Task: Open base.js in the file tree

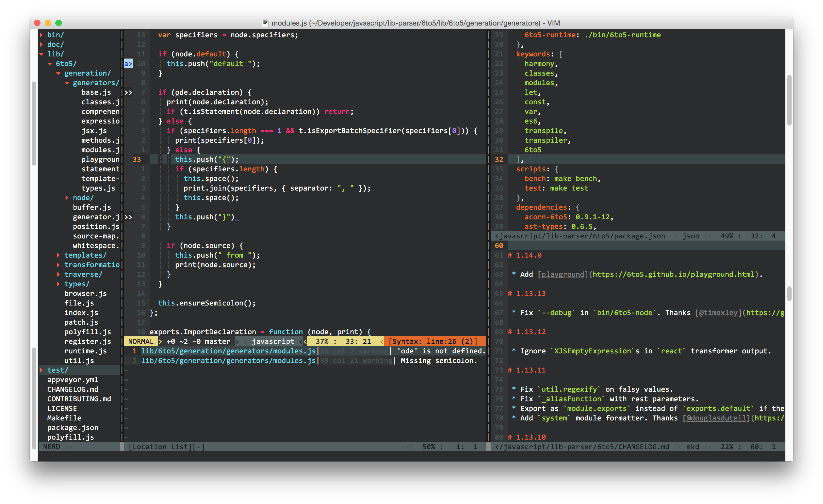Action: click(96, 92)
